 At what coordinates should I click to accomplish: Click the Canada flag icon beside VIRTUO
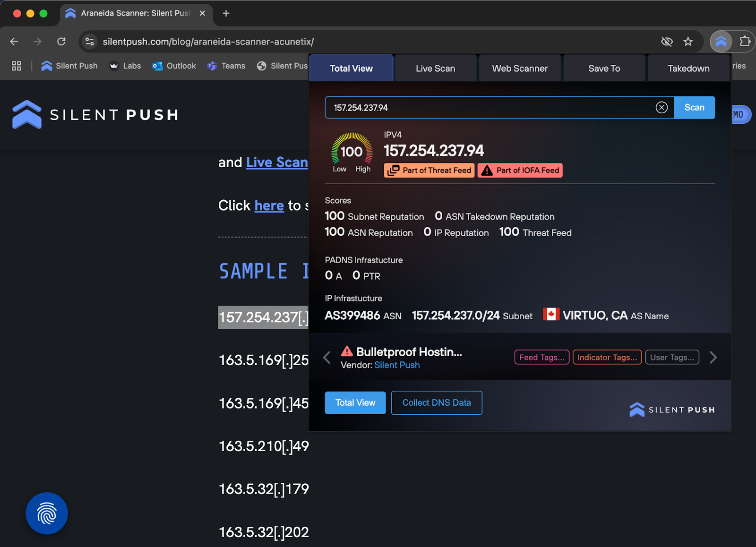pyautogui.click(x=551, y=314)
